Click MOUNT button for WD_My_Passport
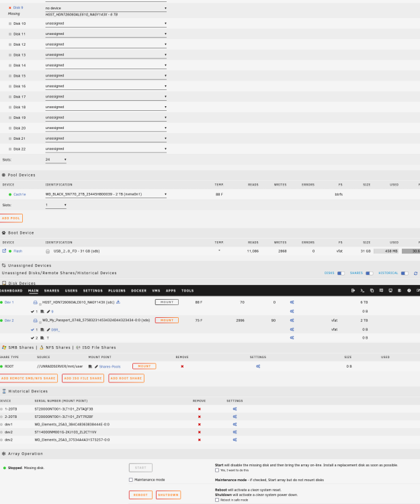Screen dimensions: 420x504 click(167, 321)
